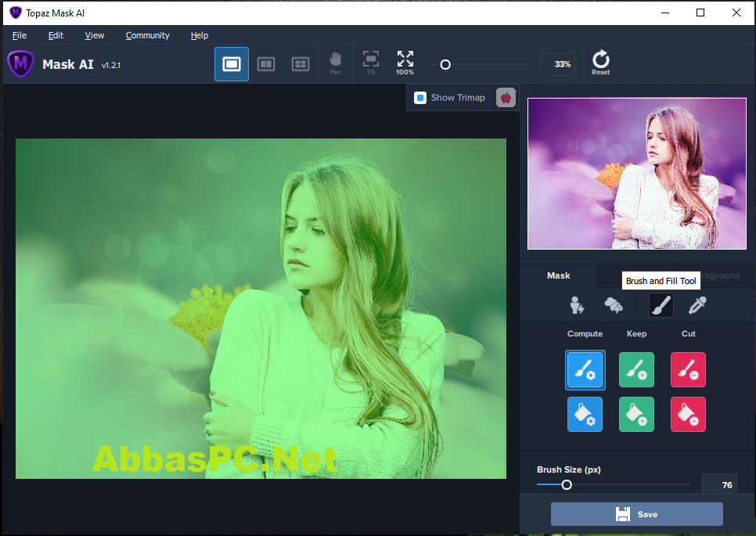This screenshot has width=756, height=536.
Task: Click the Brush Size (px) label
Action: 569,469
